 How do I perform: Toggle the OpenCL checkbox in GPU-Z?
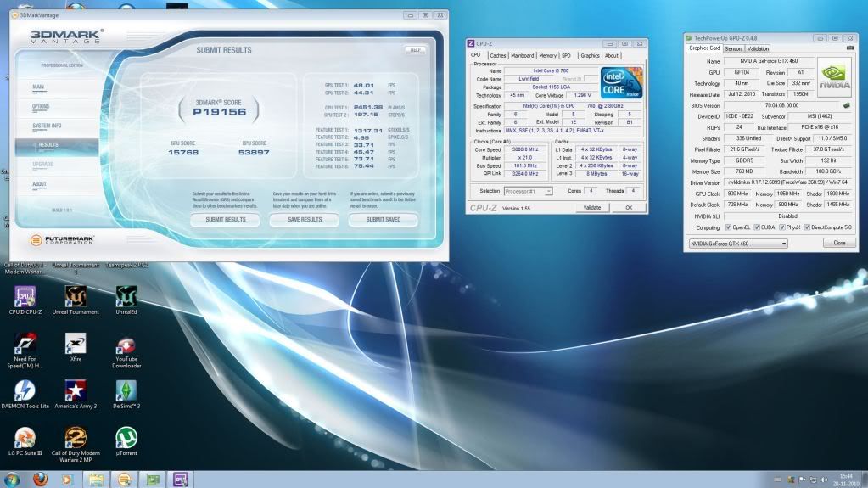pos(728,227)
